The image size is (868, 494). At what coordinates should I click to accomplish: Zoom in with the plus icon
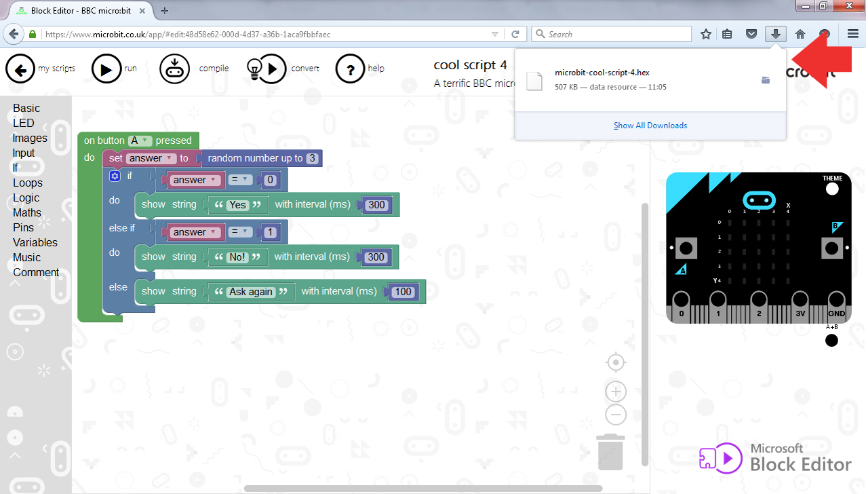(616, 392)
